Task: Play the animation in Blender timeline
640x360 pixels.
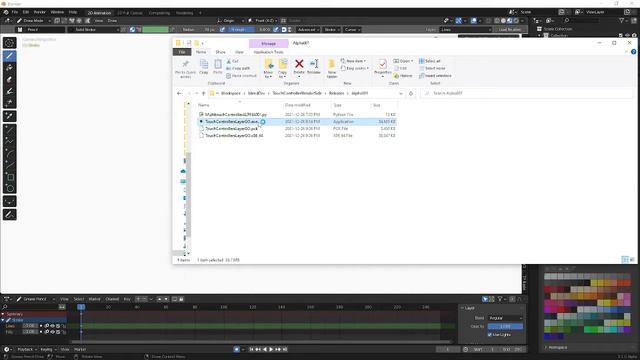Action: tap(271, 349)
